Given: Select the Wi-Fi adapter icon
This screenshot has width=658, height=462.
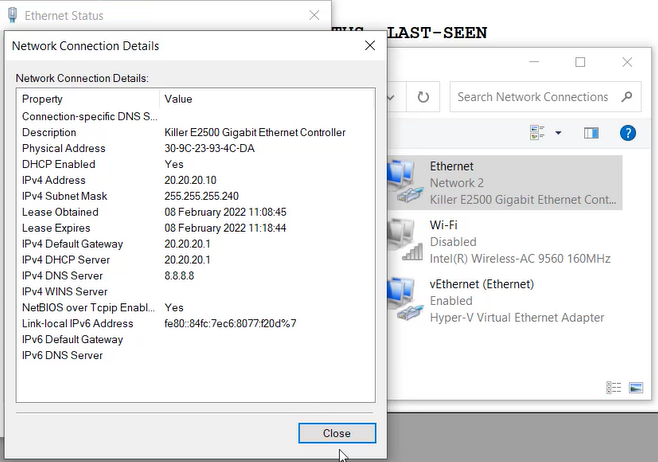Looking at the screenshot, I should [x=405, y=240].
